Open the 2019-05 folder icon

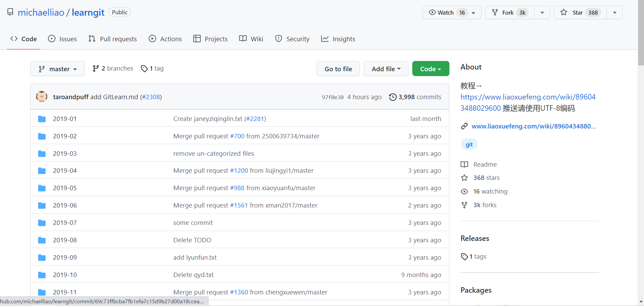(x=42, y=188)
